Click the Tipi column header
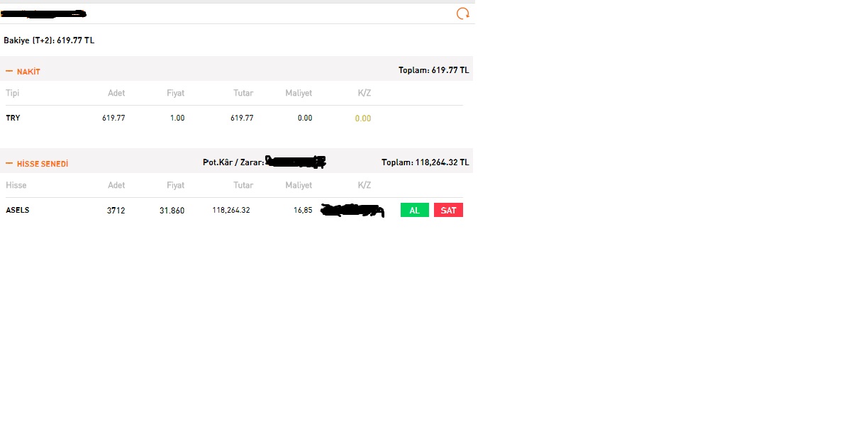The width and height of the screenshot is (868, 429). click(x=13, y=93)
